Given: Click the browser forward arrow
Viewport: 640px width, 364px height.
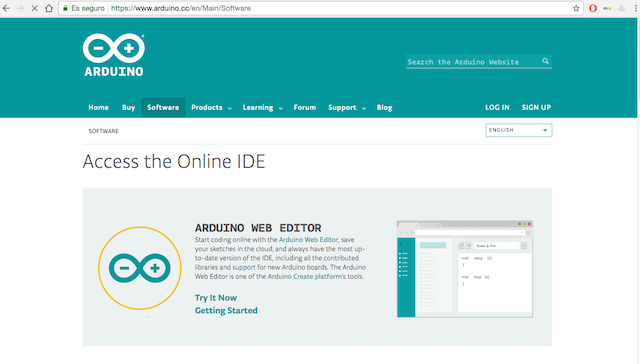Looking at the screenshot, I should click(20, 8).
